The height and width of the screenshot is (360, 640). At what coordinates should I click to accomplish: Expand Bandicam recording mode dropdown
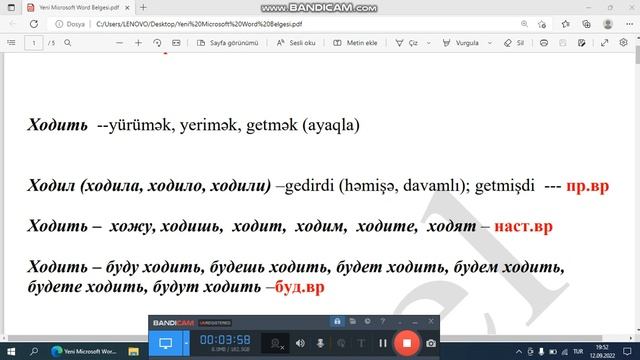tap(186, 343)
